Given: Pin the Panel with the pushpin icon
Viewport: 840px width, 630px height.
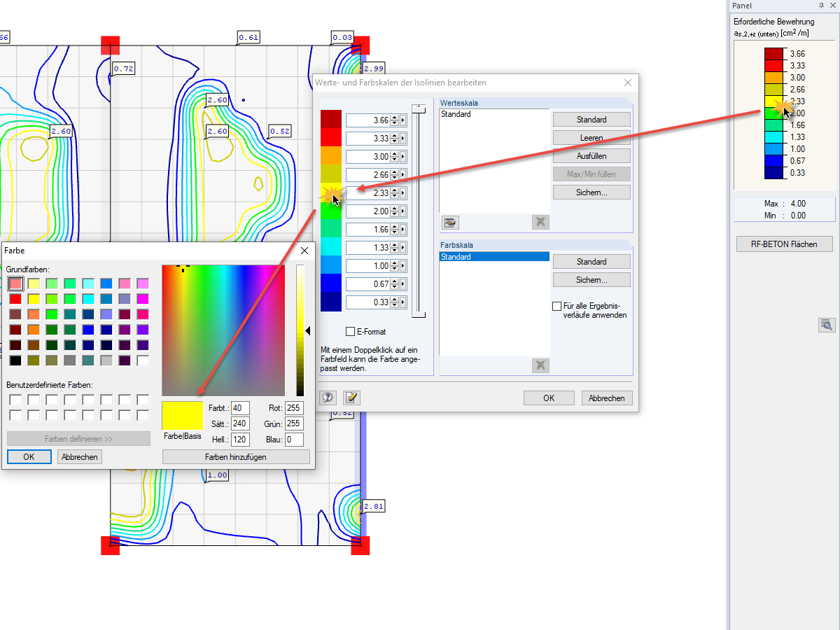Looking at the screenshot, I should pyautogui.click(x=821, y=6).
